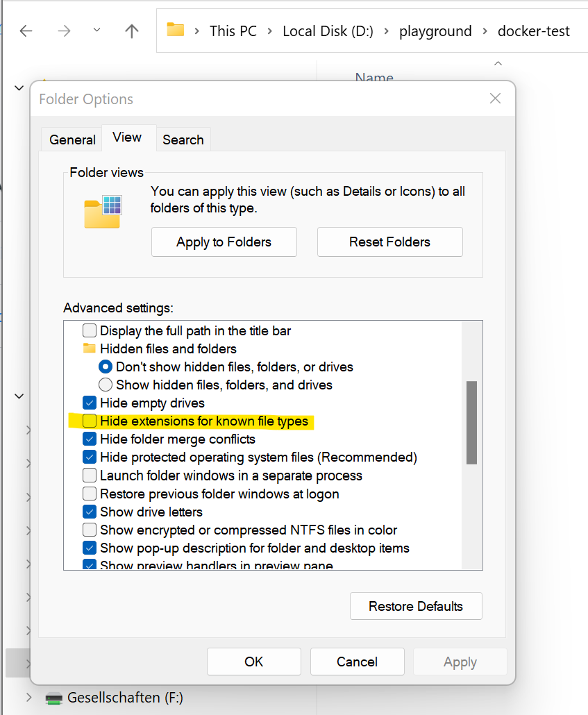
Task: Click the Advanced settings scrollbar thumb
Action: coord(471,422)
